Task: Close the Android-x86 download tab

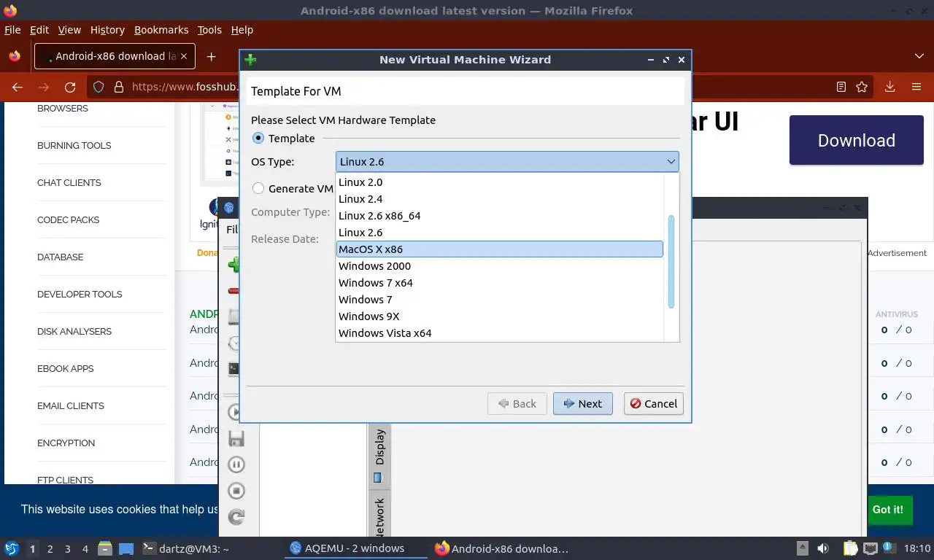Action: tap(184, 56)
